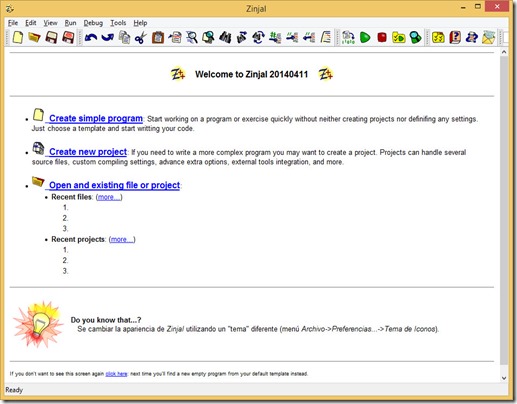The width and height of the screenshot is (517, 404).
Task: Click the Paste clipboard icon
Action: [x=158, y=37]
